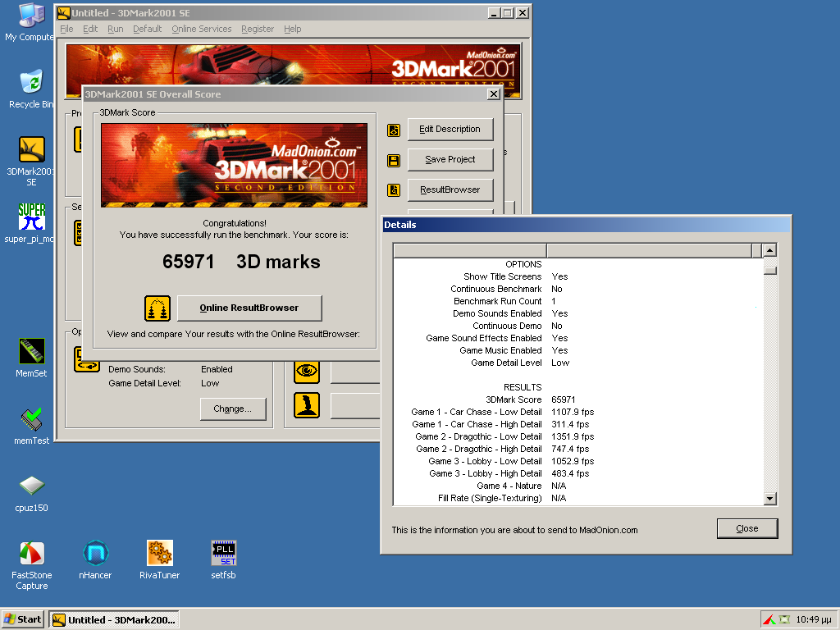Open the setfsb desktop icon
This screenshot has height=630, width=840.
click(x=223, y=553)
